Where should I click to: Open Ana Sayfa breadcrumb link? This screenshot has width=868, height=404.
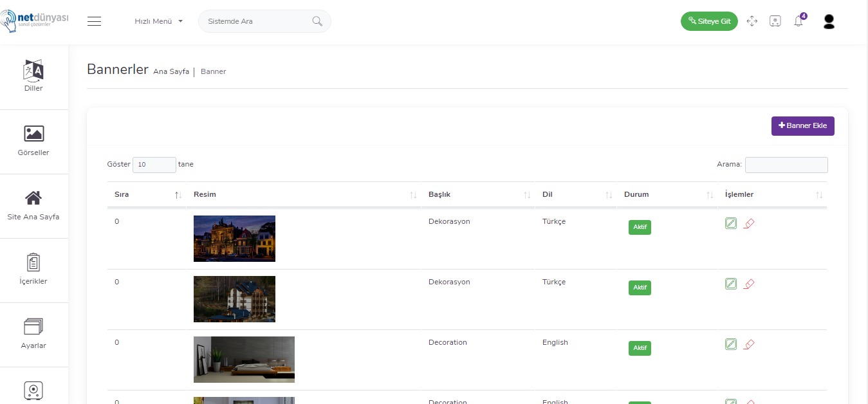[171, 71]
